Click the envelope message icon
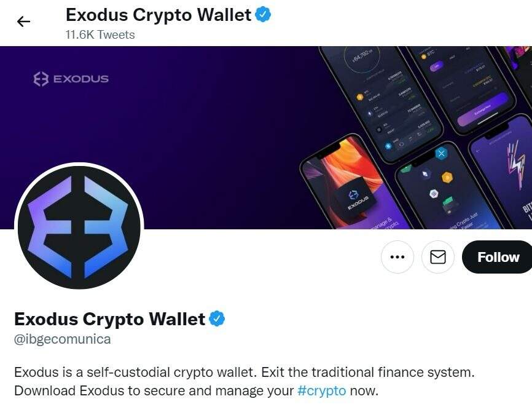Viewport: 532px width, 407px height. 437,257
